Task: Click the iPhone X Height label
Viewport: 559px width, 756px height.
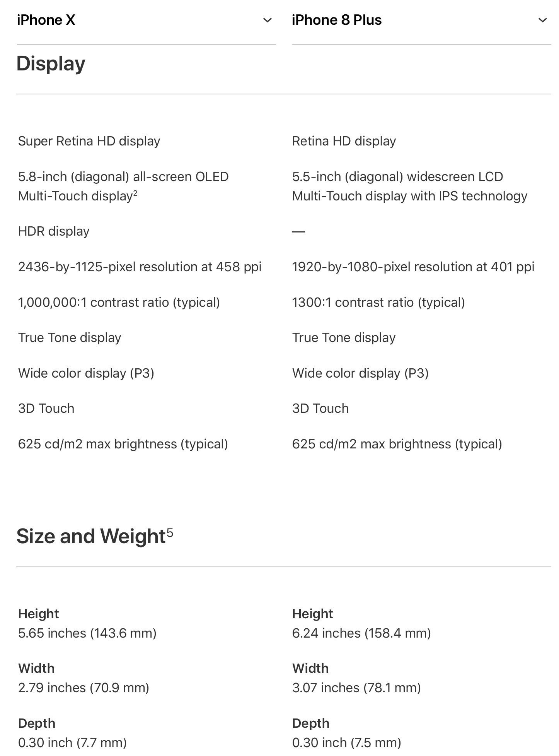Action: [38, 614]
